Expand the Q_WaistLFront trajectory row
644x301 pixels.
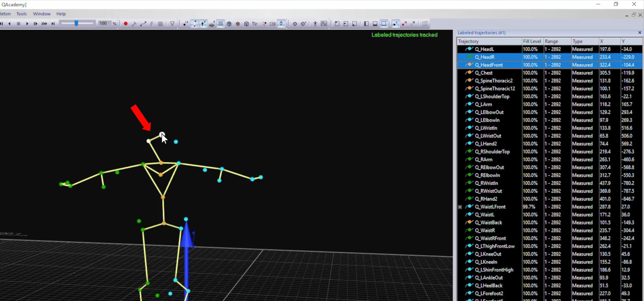(460, 207)
